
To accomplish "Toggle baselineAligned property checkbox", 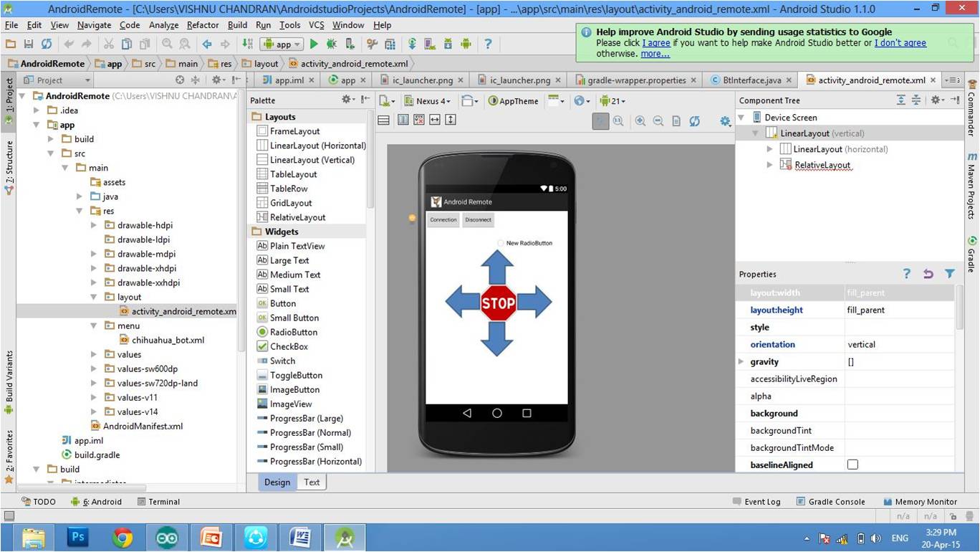I will (x=852, y=465).
